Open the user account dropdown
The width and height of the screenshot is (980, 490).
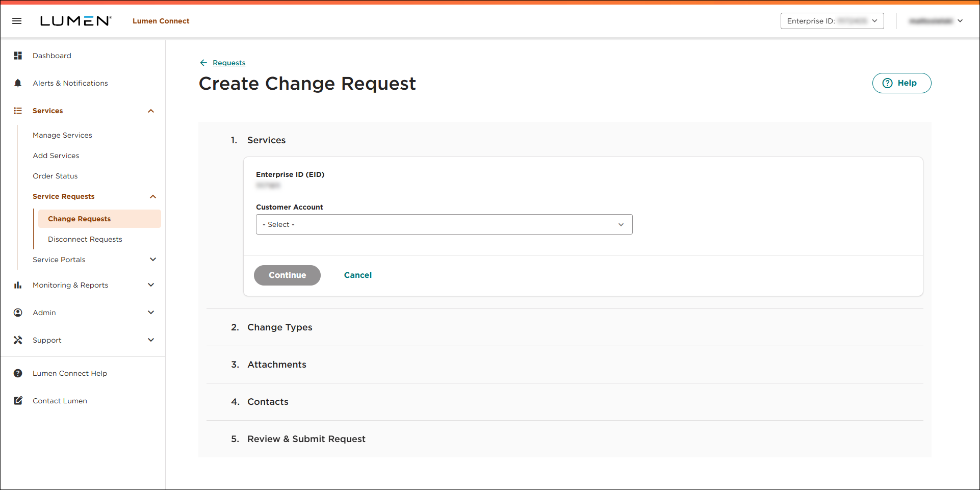(x=936, y=21)
